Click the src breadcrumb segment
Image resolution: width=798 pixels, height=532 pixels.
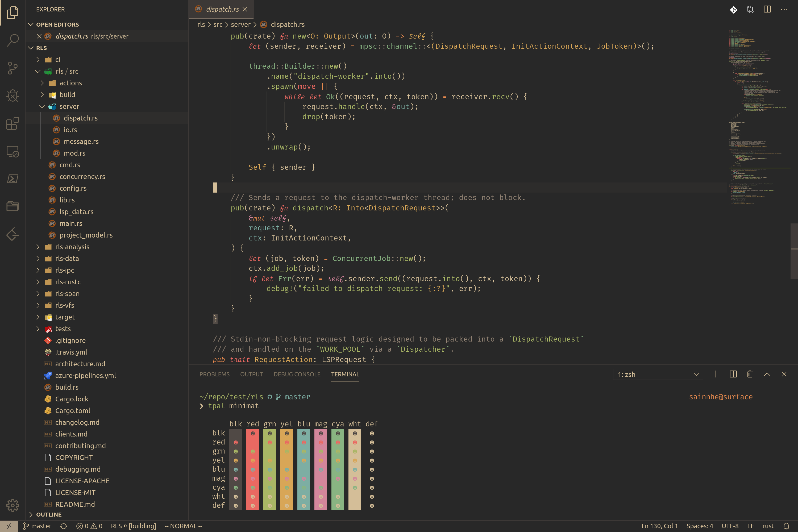(218, 24)
